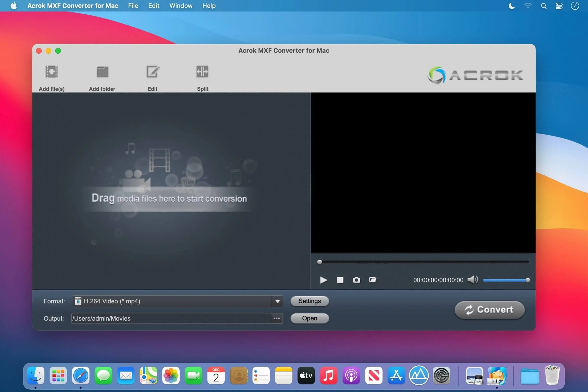Open the Window menu
This screenshot has width=588, height=392.
coord(181,6)
